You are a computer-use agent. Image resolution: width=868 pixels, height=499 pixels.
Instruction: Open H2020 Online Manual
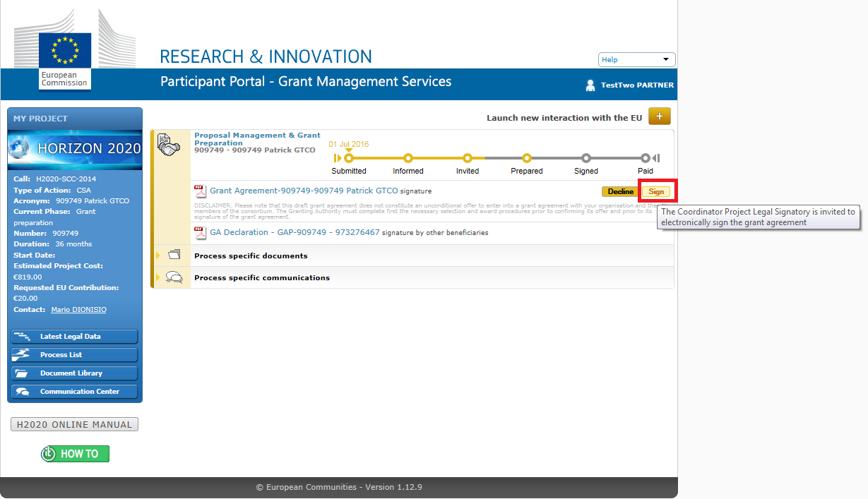(x=74, y=424)
